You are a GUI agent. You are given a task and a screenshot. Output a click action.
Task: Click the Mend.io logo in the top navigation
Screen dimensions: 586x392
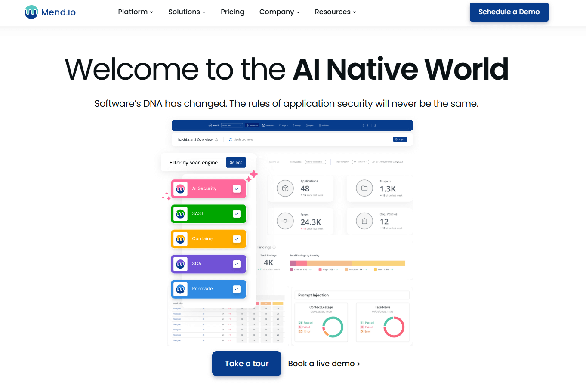coord(49,12)
